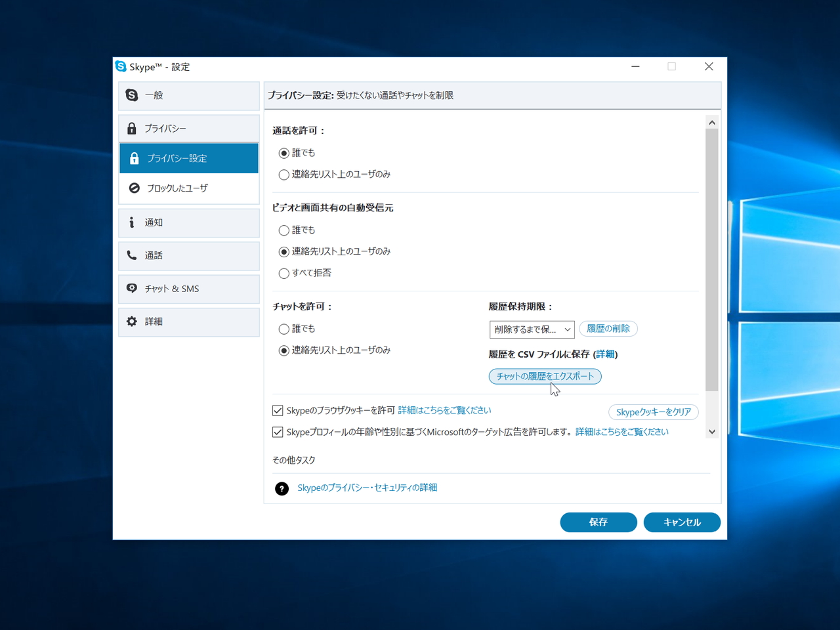Allow calls from 誰でも

(283, 153)
